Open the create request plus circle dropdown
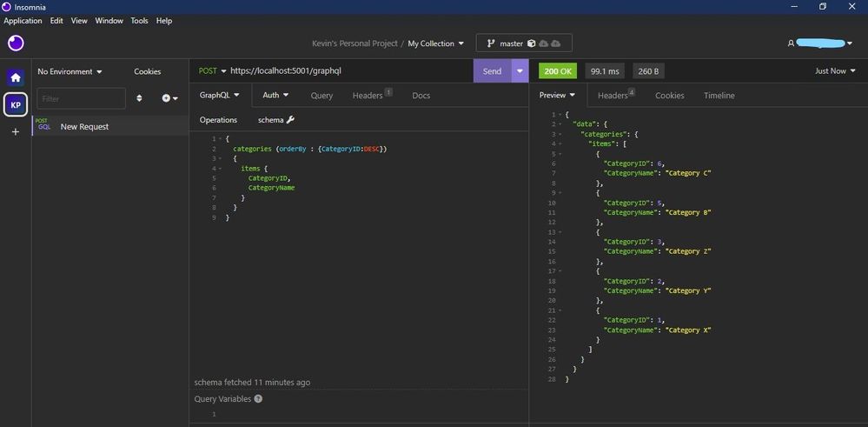 [169, 98]
